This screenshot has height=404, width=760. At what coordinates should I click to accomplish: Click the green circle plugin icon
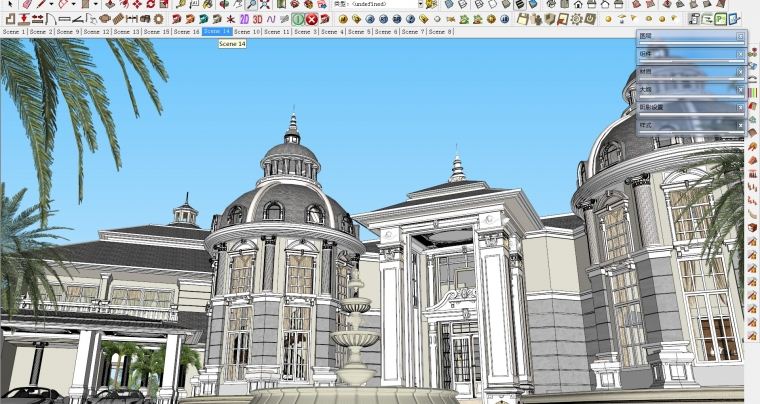coord(297,19)
